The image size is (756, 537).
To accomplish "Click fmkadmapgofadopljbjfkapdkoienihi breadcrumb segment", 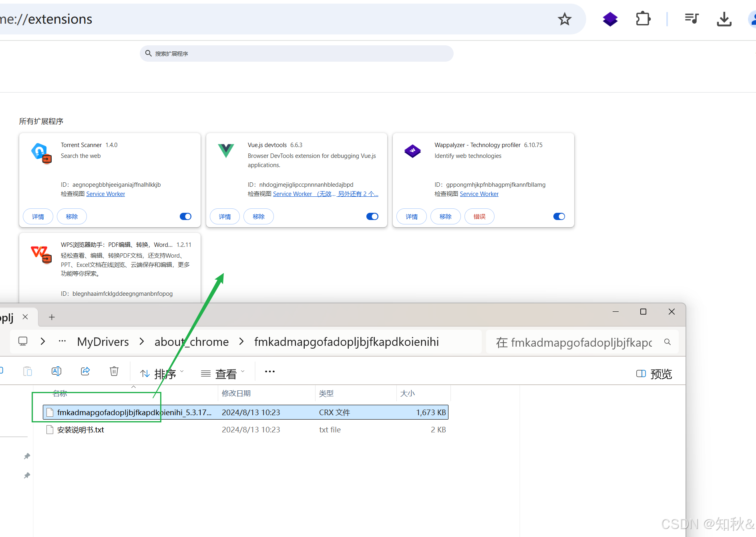I will tap(346, 342).
